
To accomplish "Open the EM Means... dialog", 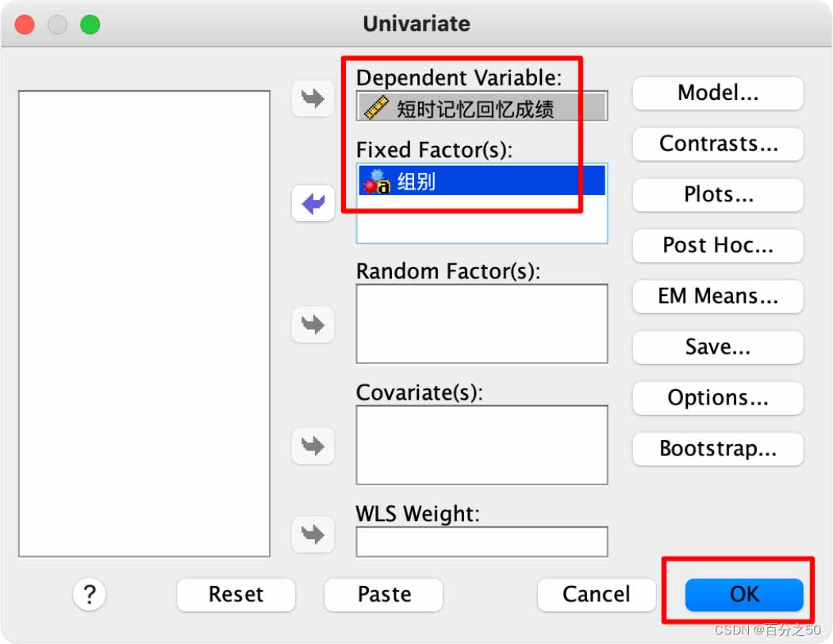I will [x=718, y=297].
